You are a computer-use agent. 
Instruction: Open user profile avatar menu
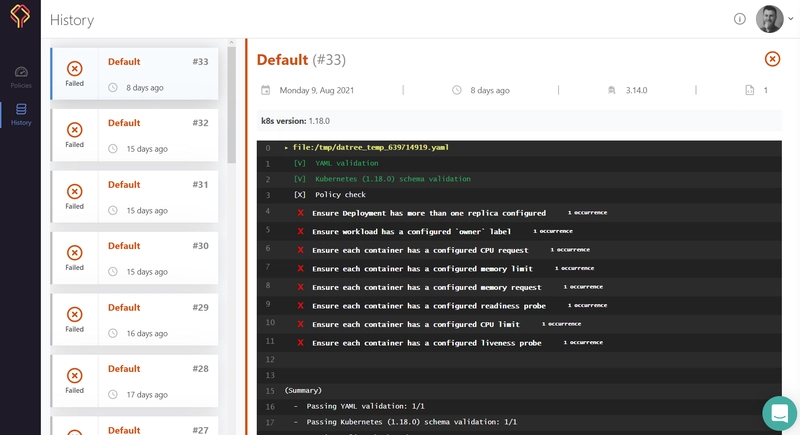pos(769,19)
